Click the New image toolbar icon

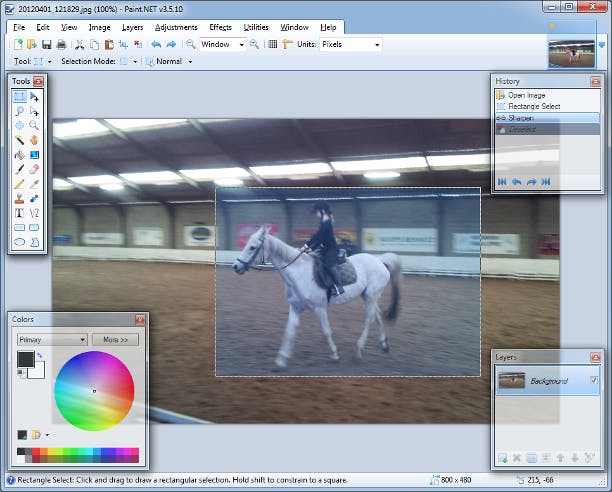pos(18,44)
